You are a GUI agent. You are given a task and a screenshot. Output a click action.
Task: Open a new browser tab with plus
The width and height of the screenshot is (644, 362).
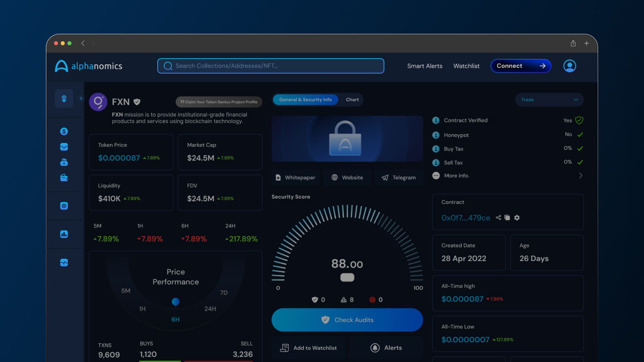(587, 43)
